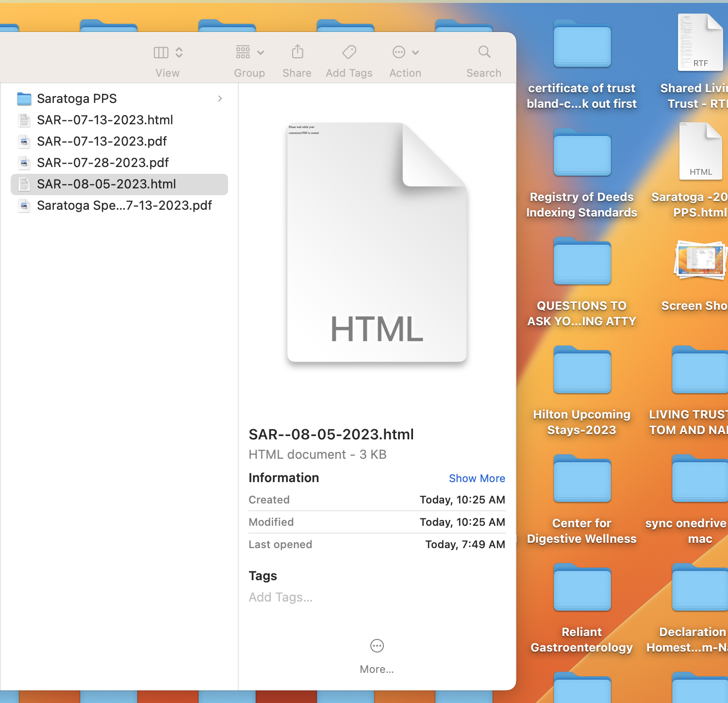728x703 pixels.
Task: Expand the Saratoga PPS folder arrow in list
Action: [x=220, y=98]
